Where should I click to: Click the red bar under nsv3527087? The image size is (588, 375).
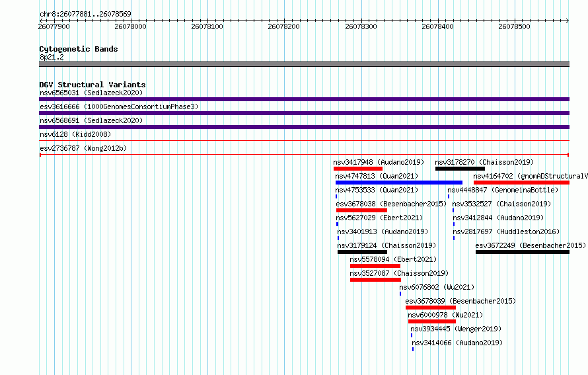click(x=375, y=280)
